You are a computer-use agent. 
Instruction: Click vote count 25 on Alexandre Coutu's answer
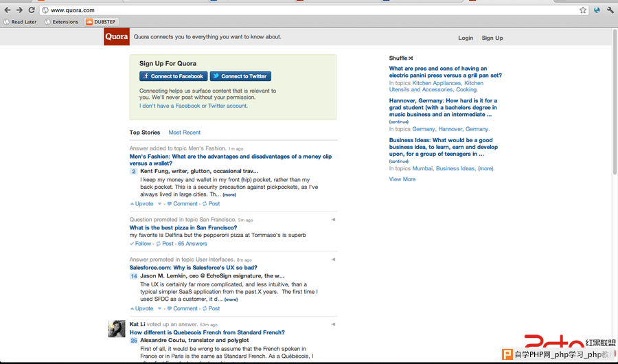click(134, 341)
